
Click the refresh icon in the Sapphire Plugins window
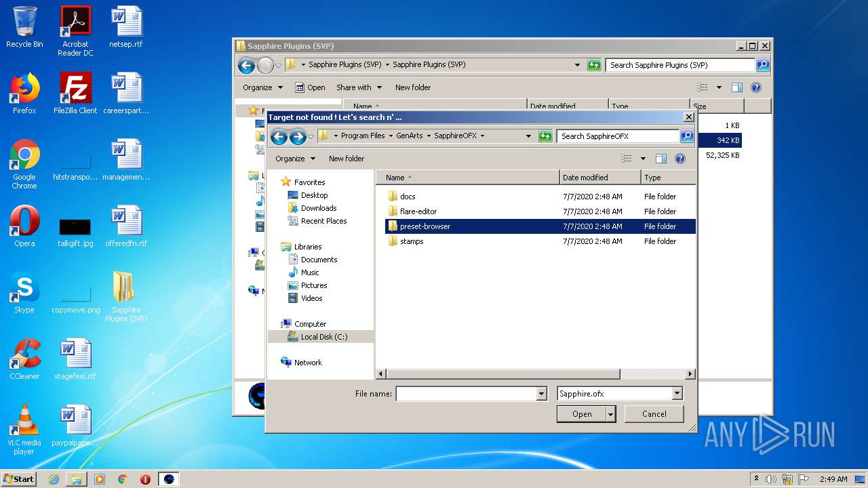click(594, 65)
